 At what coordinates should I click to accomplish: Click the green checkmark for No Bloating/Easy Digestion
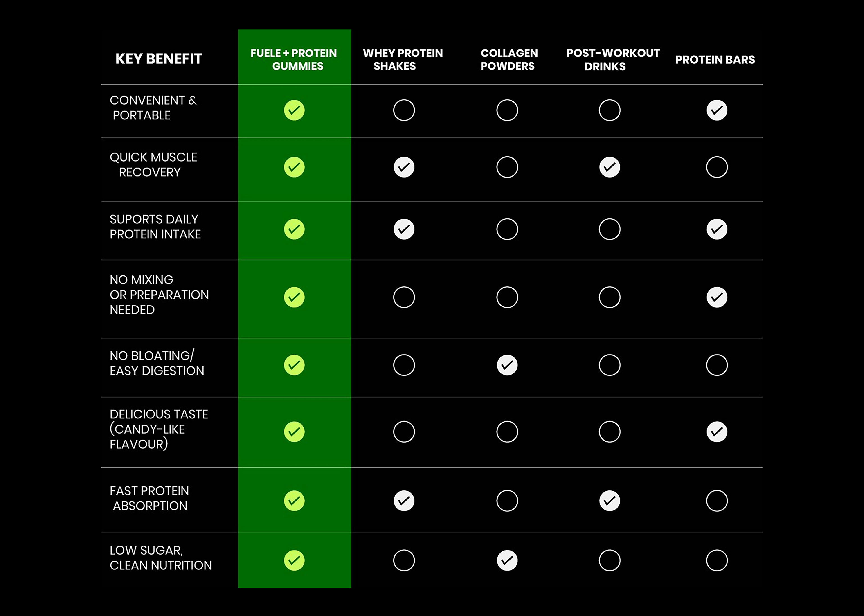(x=294, y=365)
